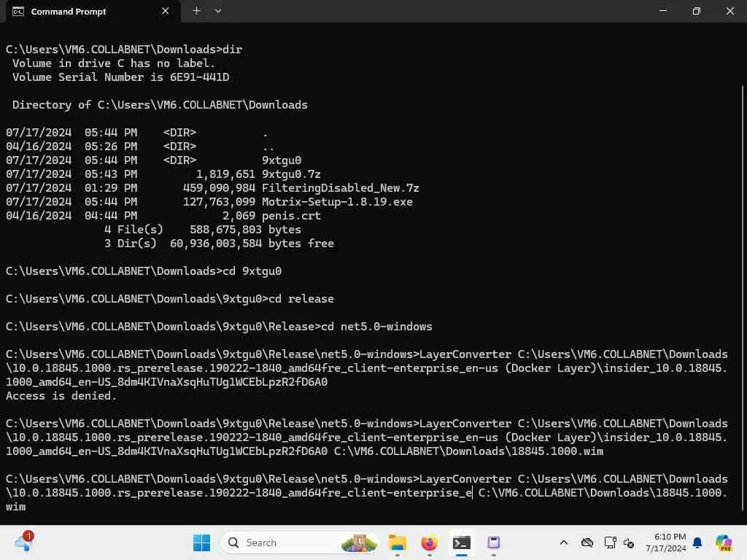Click the text Motrix-Setup-1.8.19.exe
Viewport: 747px width, 560px height.
coord(337,202)
